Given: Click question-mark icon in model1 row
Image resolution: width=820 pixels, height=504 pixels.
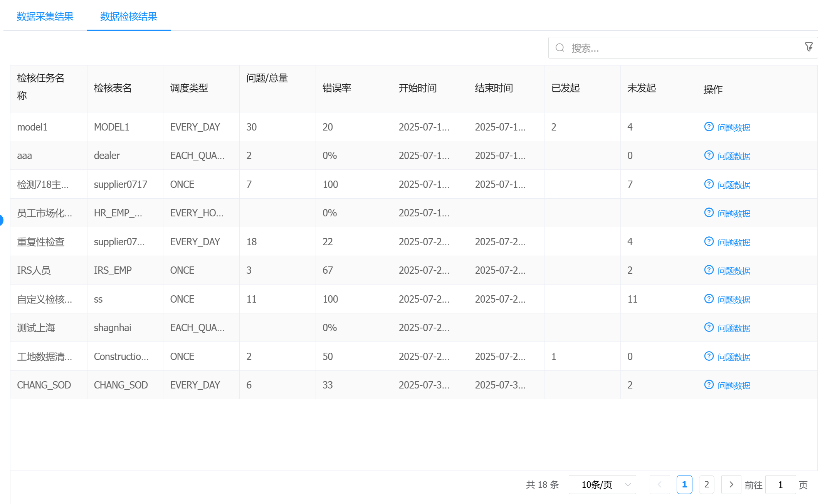Looking at the screenshot, I should [x=709, y=127].
